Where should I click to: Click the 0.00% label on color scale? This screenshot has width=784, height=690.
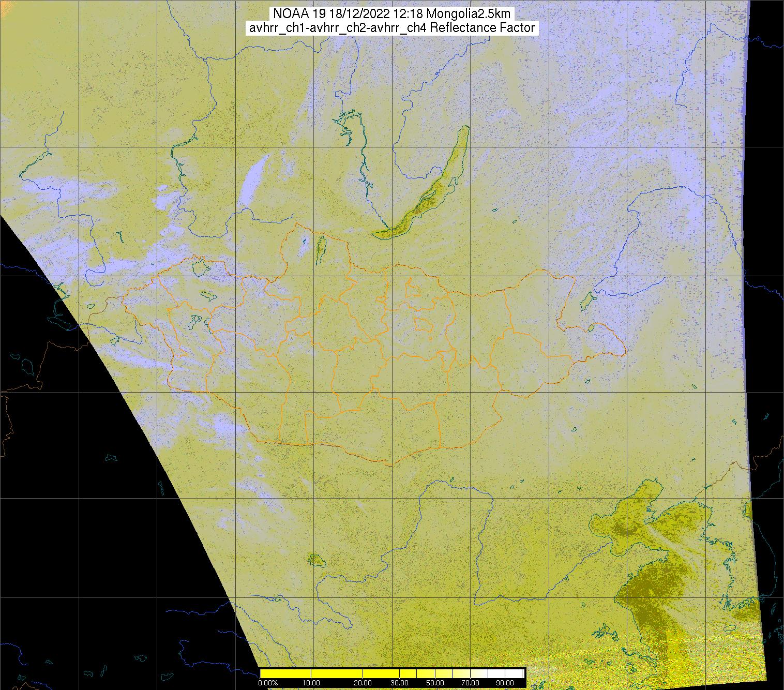click(268, 683)
